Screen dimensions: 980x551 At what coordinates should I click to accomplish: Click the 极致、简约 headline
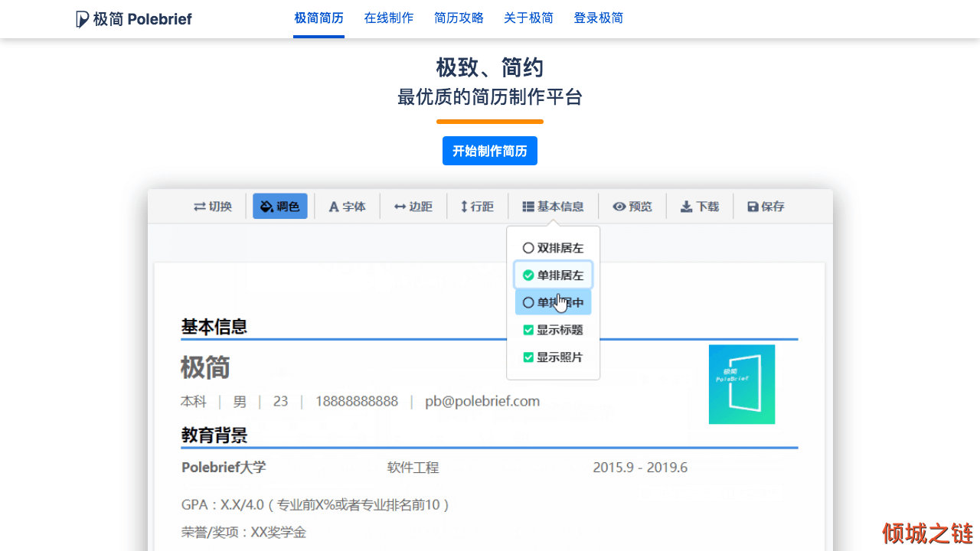pyautogui.click(x=490, y=67)
